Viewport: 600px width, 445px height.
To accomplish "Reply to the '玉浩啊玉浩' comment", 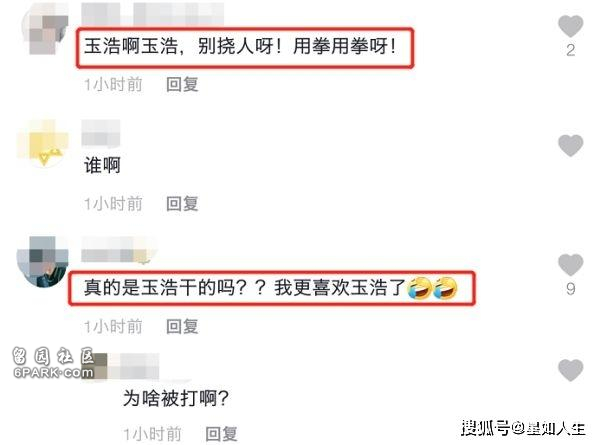I will click(182, 84).
